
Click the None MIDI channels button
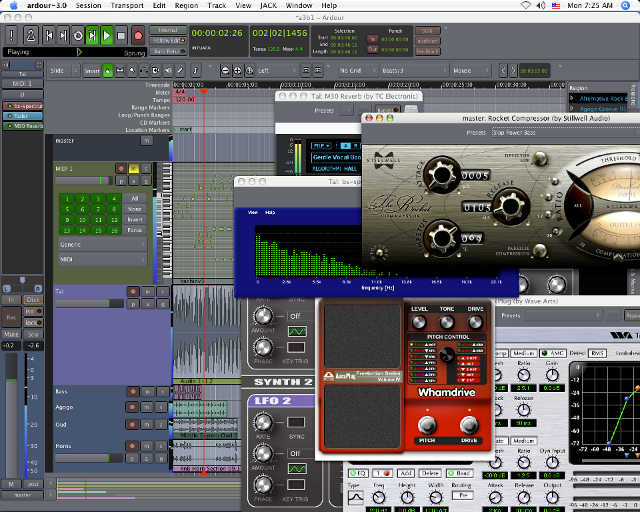[x=135, y=209]
